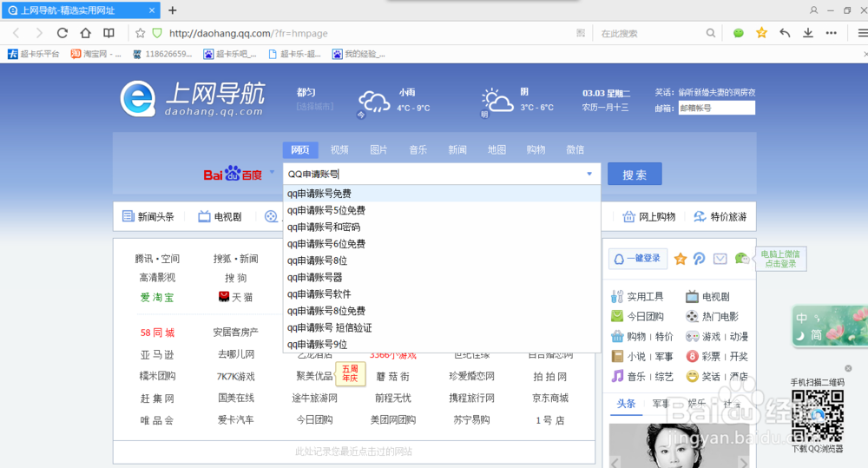Go to browser home page icon
This screenshot has height=468, width=868.
(85, 33)
